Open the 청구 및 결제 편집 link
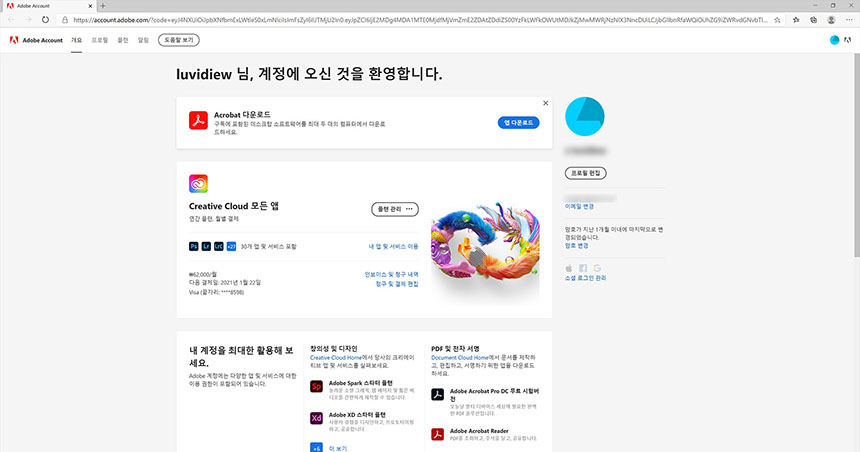 [x=397, y=284]
